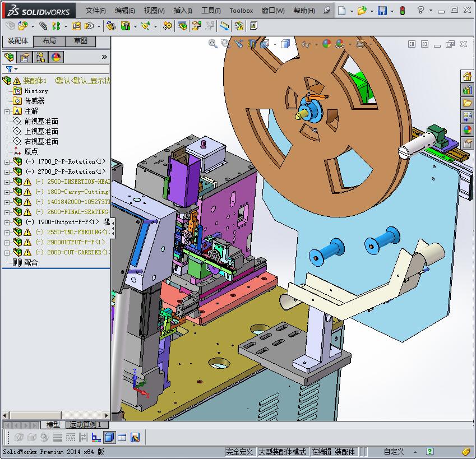Screen dimensions: 476x459
Task: Open the View Orientation dropdown arrow
Action: pos(275,45)
